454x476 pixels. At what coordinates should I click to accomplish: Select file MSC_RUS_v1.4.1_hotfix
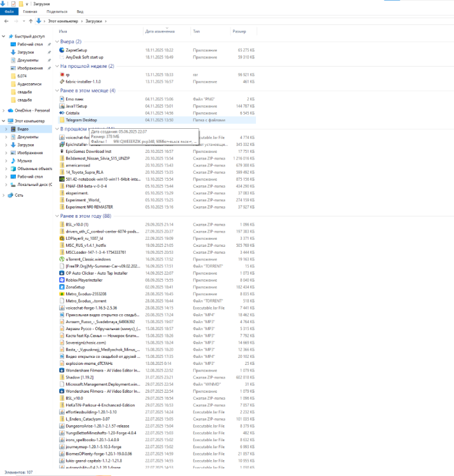click(86, 245)
